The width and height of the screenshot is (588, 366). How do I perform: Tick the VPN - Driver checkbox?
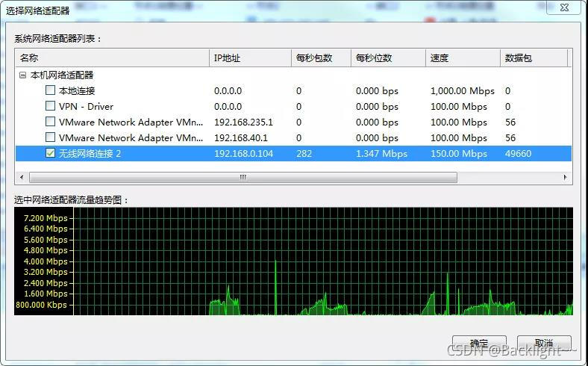50,106
